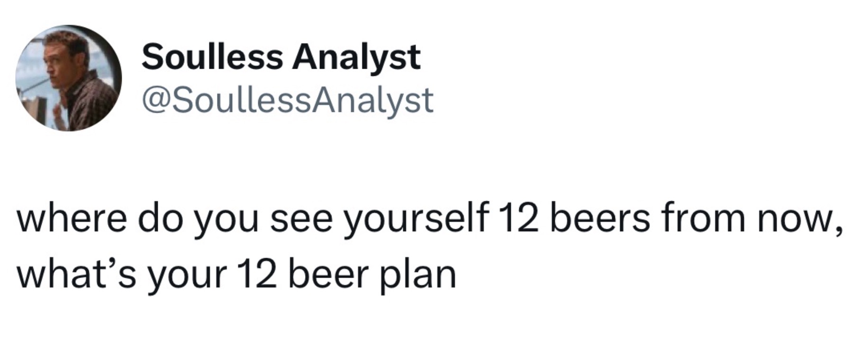Select the word "Analyst" in display name
This screenshot has width=868, height=361.
356,58
